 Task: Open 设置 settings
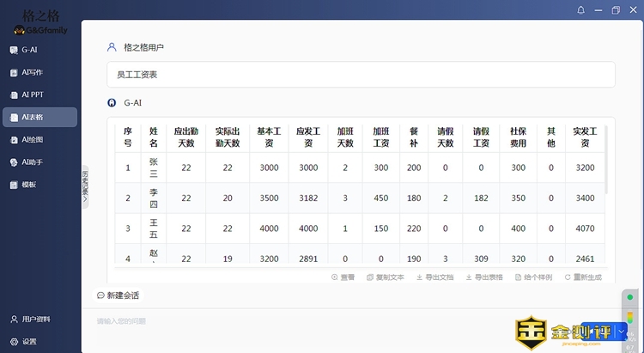click(x=28, y=341)
